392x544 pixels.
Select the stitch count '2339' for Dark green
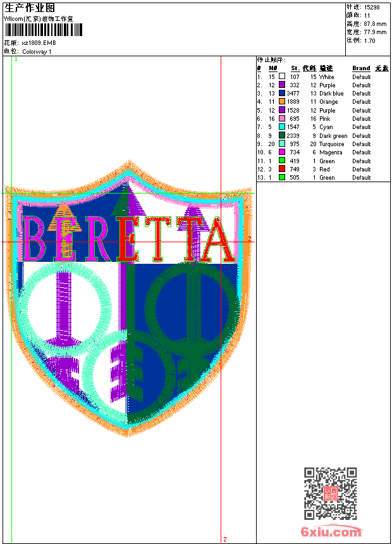pyautogui.click(x=293, y=135)
